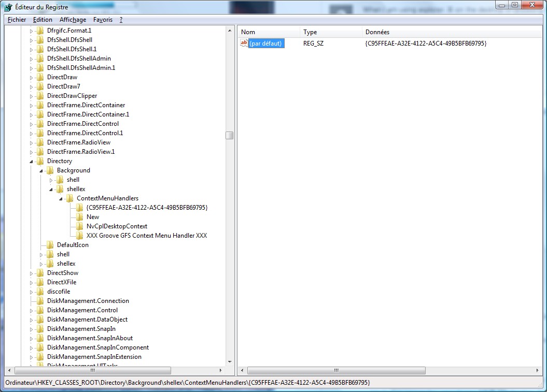Image resolution: width=547 pixels, height=392 pixels.
Task: Open the Edition menu
Action: [x=43, y=20]
